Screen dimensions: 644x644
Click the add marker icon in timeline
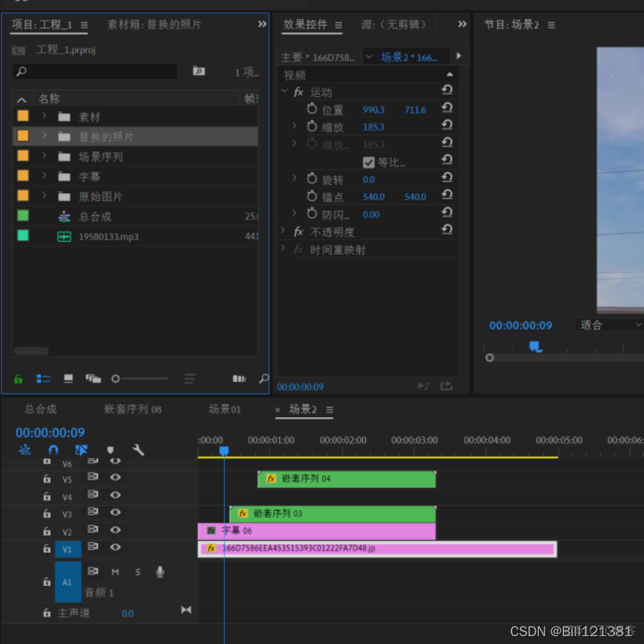click(110, 449)
